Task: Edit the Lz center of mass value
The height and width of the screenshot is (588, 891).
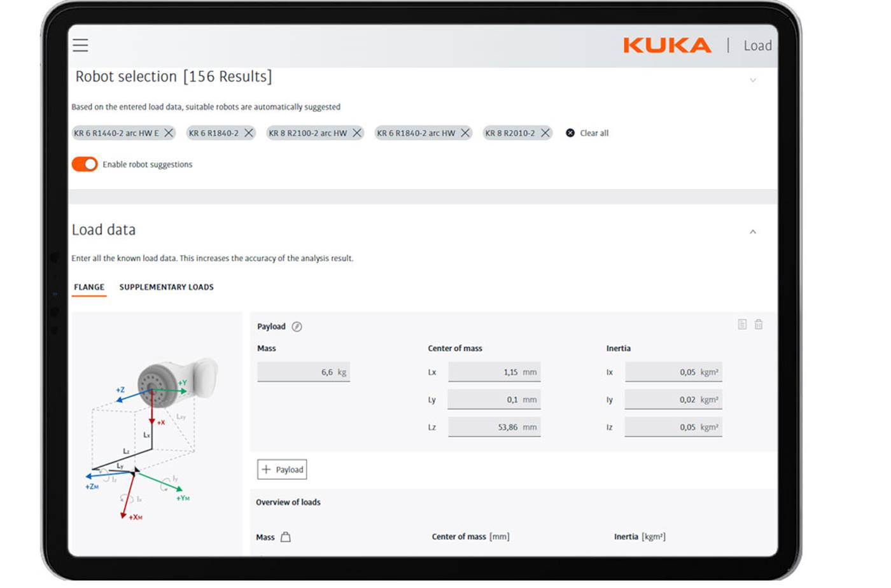Action: (x=495, y=426)
